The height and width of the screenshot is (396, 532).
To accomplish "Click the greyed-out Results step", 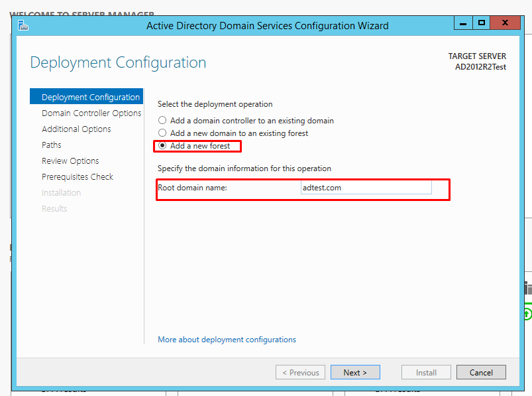I will (x=54, y=209).
